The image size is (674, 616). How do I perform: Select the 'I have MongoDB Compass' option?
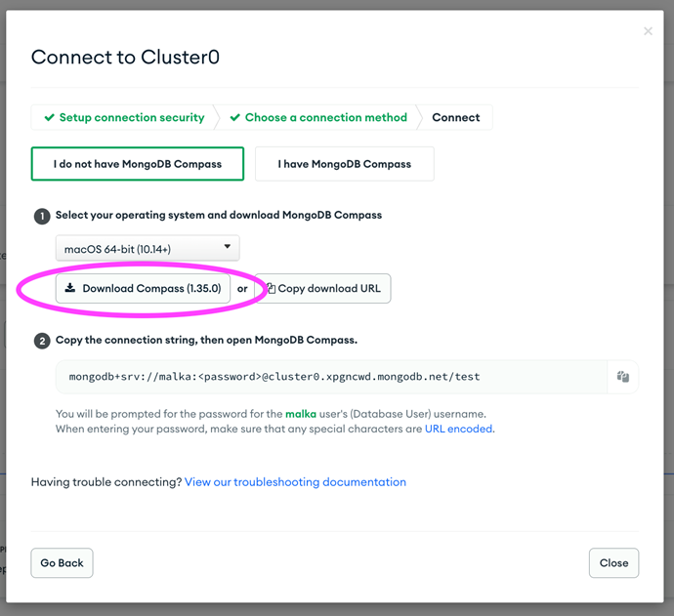pyautogui.click(x=344, y=164)
